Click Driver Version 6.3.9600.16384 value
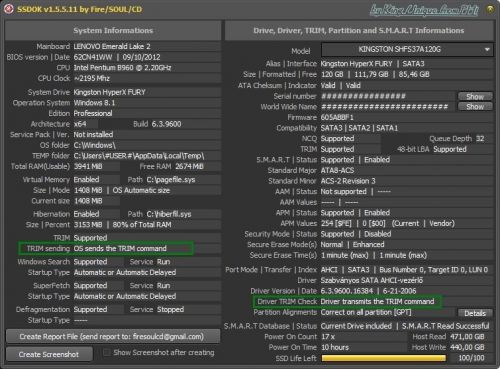The height and width of the screenshot is (369, 500). pos(347,291)
